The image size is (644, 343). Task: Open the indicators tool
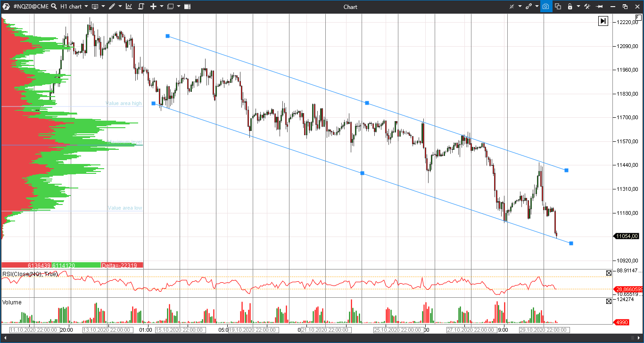point(129,6)
